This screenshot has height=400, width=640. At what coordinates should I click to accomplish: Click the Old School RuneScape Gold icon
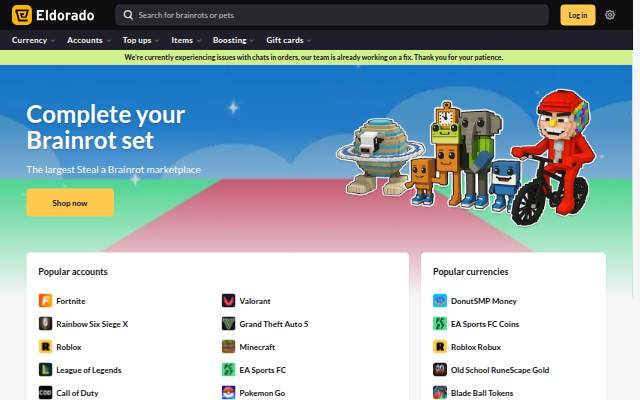[x=440, y=370]
